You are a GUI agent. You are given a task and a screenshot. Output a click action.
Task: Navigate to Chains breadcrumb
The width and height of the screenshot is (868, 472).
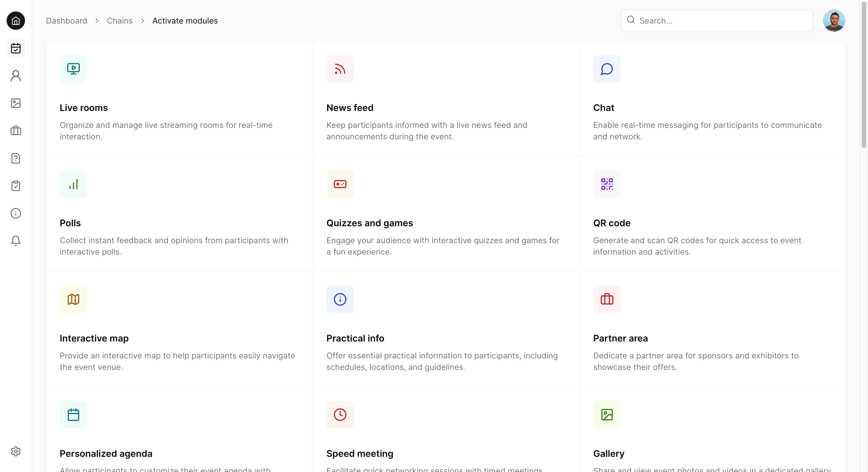click(120, 21)
